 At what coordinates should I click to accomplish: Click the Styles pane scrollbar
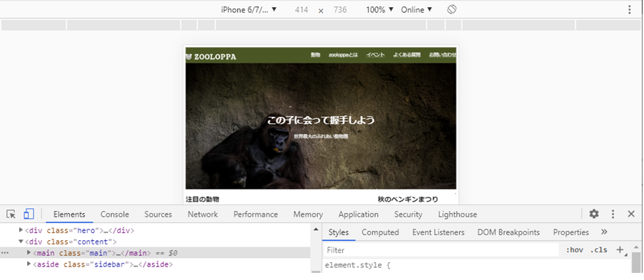635,262
